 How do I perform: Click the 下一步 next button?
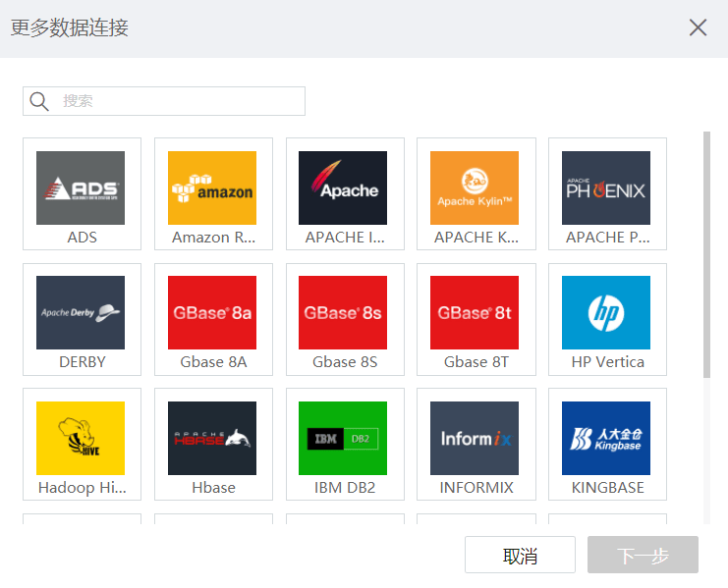643,555
